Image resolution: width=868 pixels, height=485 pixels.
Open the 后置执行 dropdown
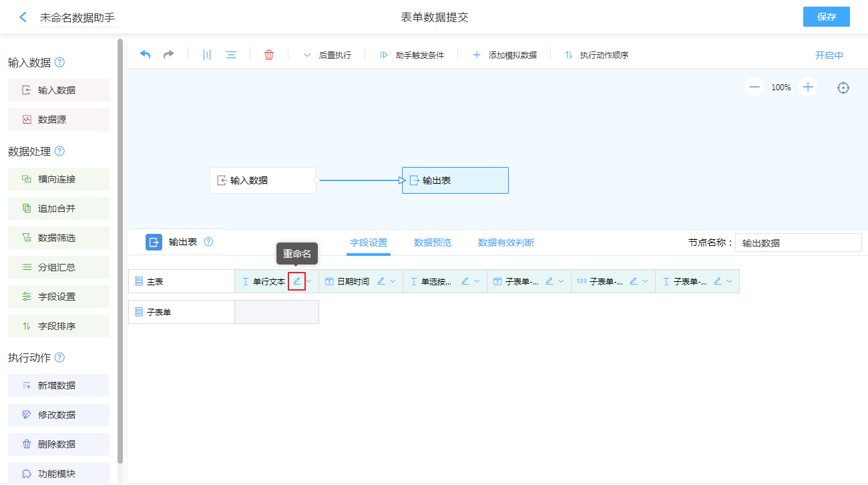point(327,55)
